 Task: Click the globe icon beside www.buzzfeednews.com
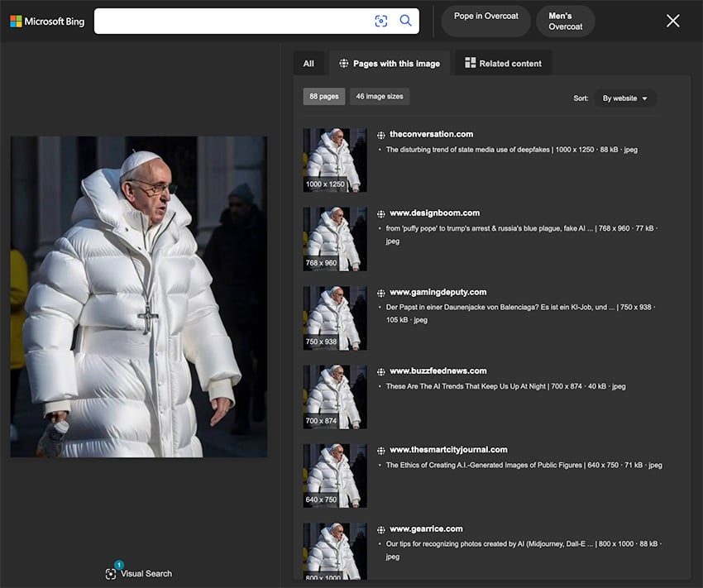coord(379,371)
